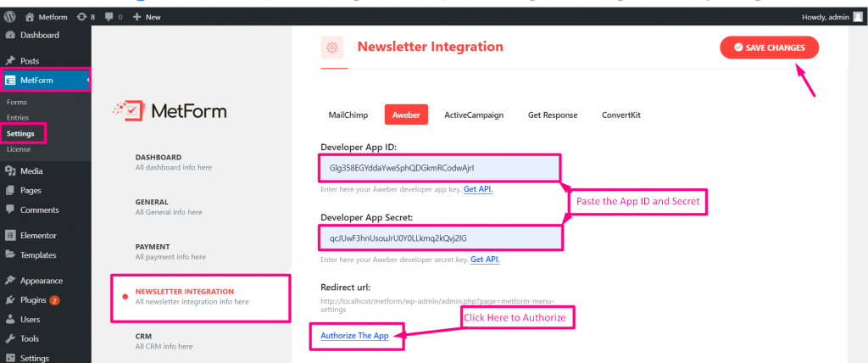Open Users in the sidebar
Viewport: 868px width, 363px height.
point(30,319)
